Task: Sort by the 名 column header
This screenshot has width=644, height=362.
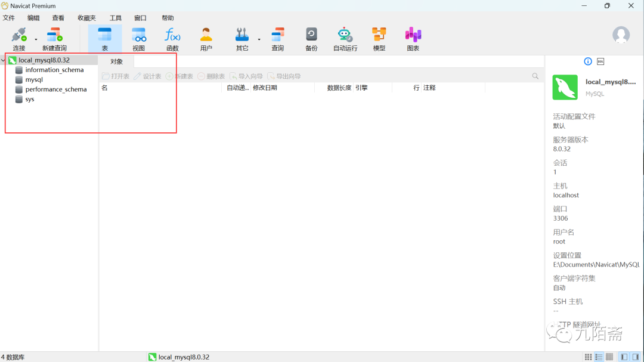Action: (x=160, y=88)
